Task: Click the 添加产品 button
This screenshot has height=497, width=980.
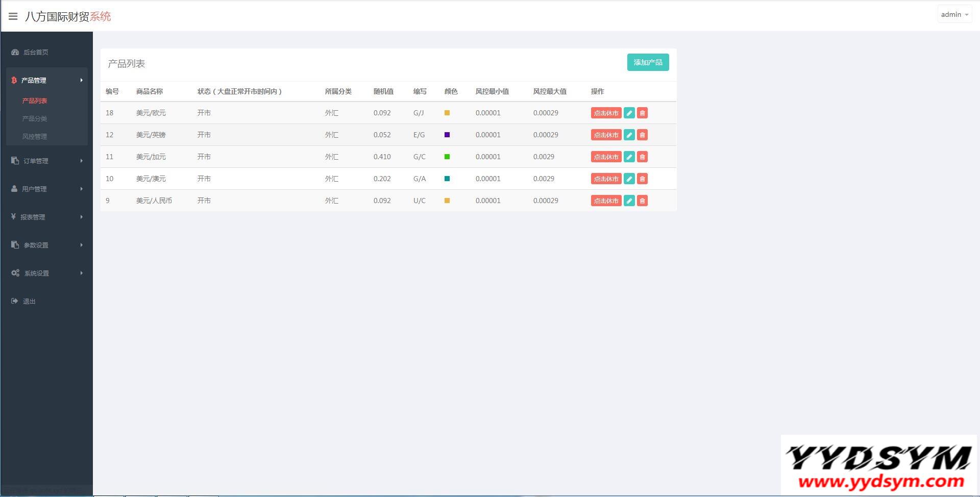Action: [x=648, y=62]
